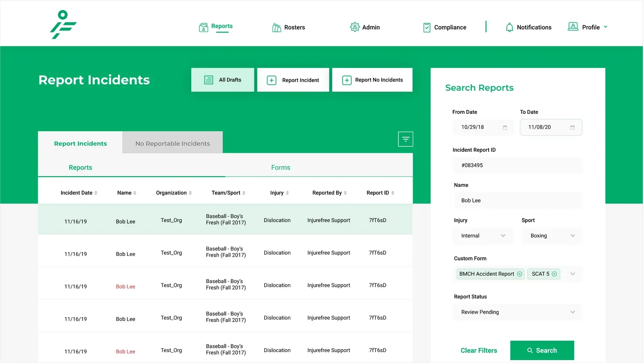Click the Admin gear icon
This screenshot has height=363, width=644.
(x=355, y=27)
